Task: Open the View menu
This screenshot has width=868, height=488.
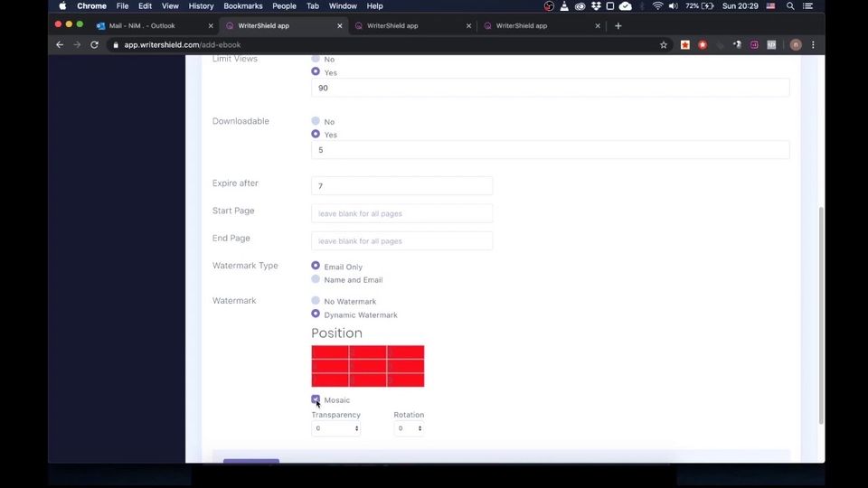Action: (x=170, y=6)
